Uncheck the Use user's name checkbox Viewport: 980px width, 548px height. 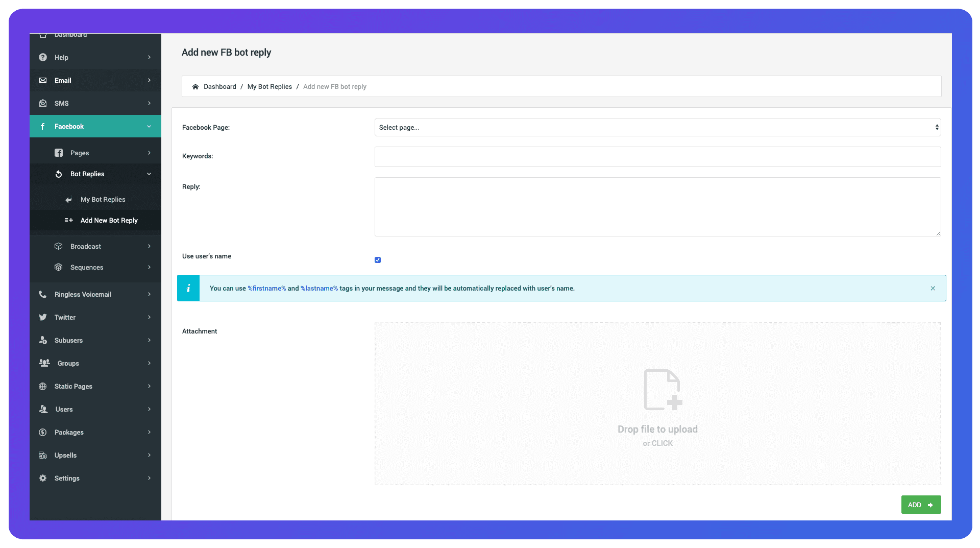[378, 260]
